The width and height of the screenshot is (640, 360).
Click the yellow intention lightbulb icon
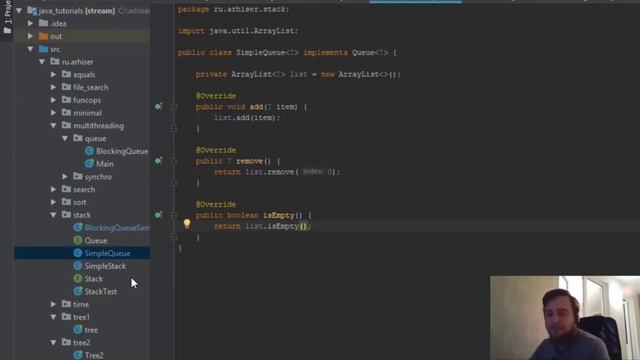click(187, 224)
